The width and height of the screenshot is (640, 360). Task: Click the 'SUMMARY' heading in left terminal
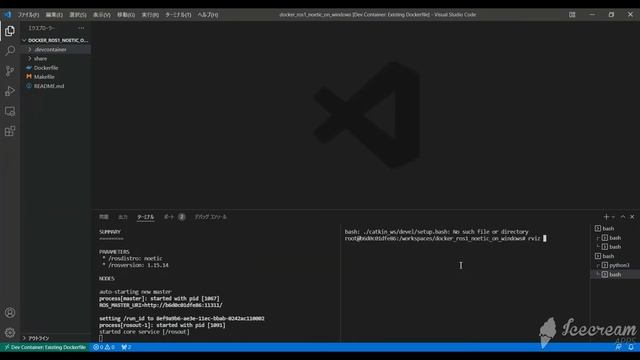click(110, 232)
